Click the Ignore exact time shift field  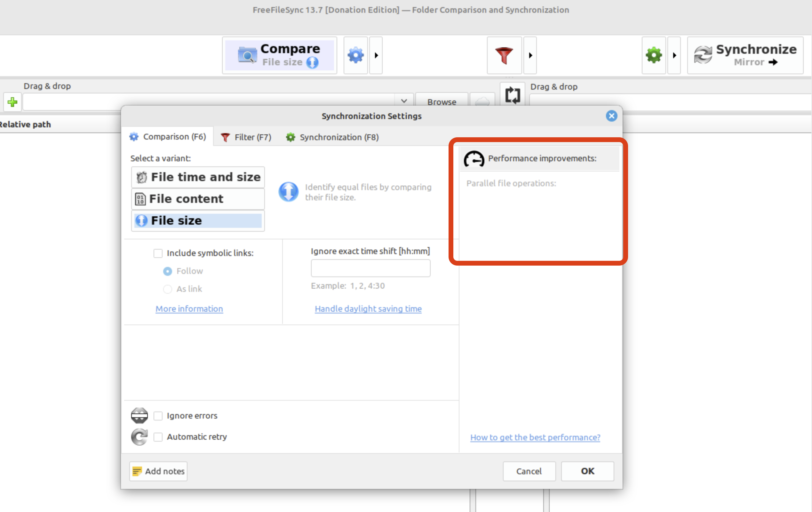pyautogui.click(x=370, y=268)
